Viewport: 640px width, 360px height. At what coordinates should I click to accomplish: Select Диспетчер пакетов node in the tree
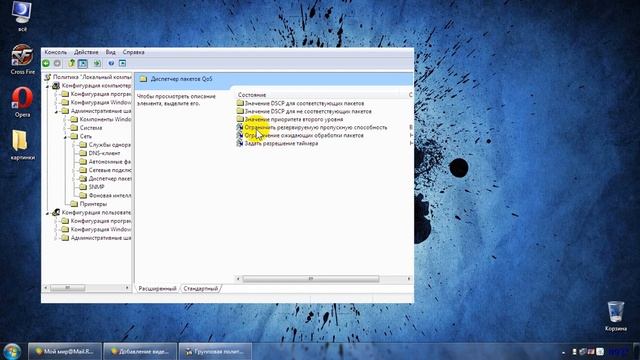110,179
